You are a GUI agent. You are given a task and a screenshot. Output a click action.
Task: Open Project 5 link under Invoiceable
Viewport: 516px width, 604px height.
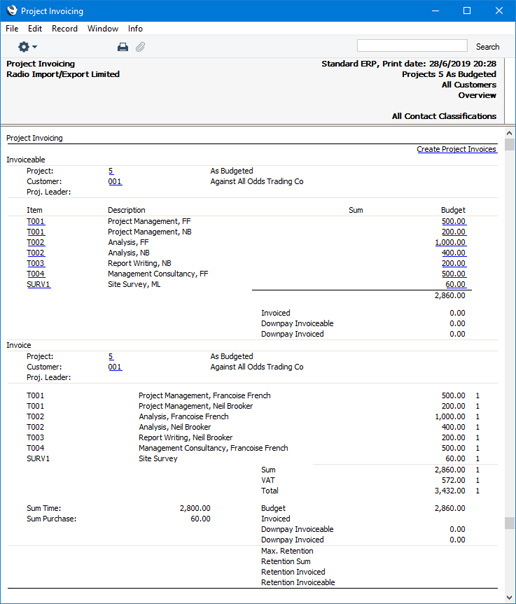[111, 171]
